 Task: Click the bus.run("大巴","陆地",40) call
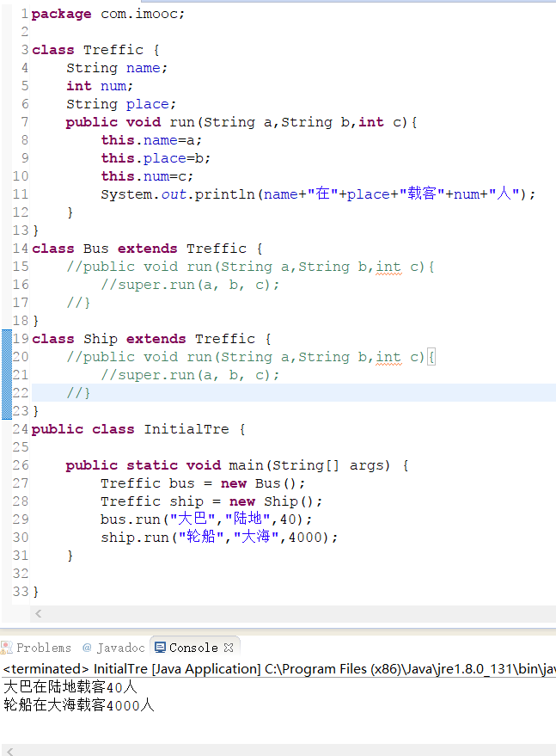point(207,519)
